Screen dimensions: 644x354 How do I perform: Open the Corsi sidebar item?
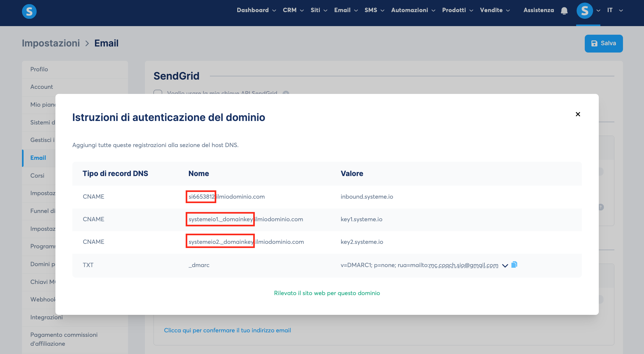pyautogui.click(x=39, y=176)
